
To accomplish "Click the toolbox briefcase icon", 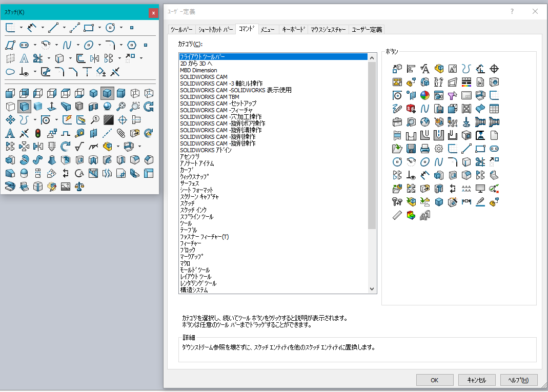I will coord(397,122).
